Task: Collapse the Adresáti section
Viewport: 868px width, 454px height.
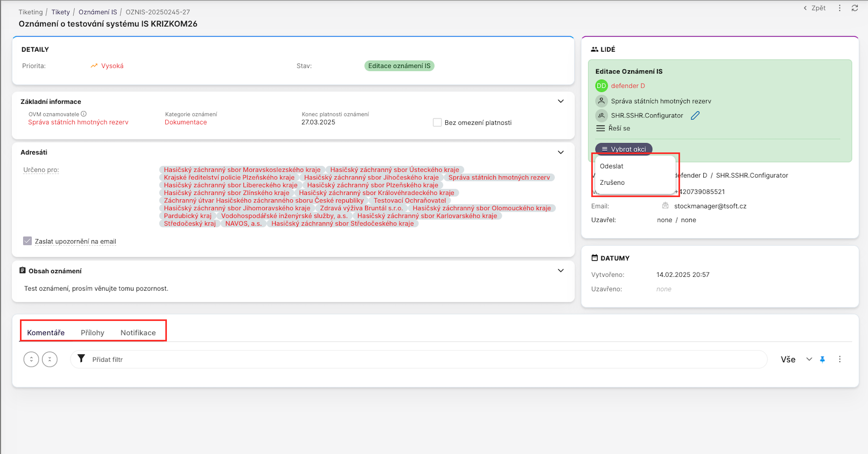Action: point(561,152)
